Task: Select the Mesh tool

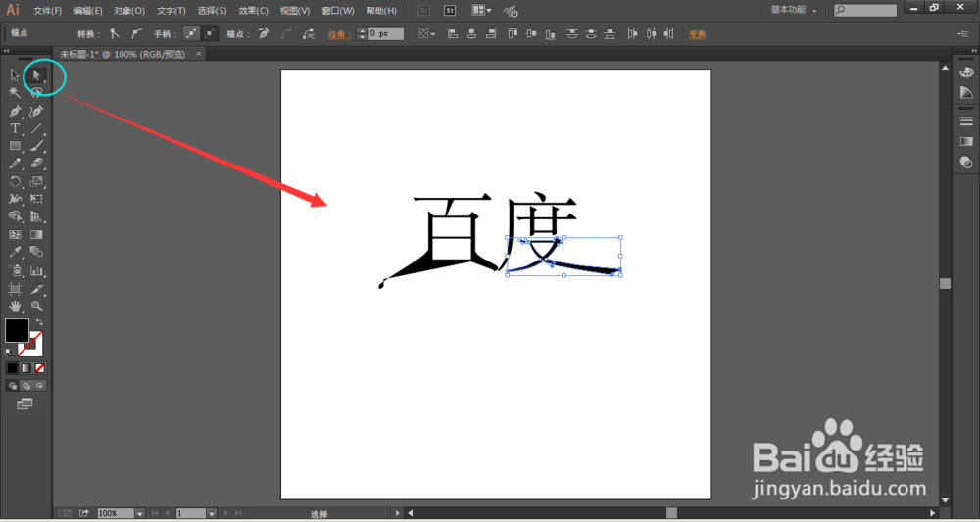Action: pyautogui.click(x=15, y=235)
